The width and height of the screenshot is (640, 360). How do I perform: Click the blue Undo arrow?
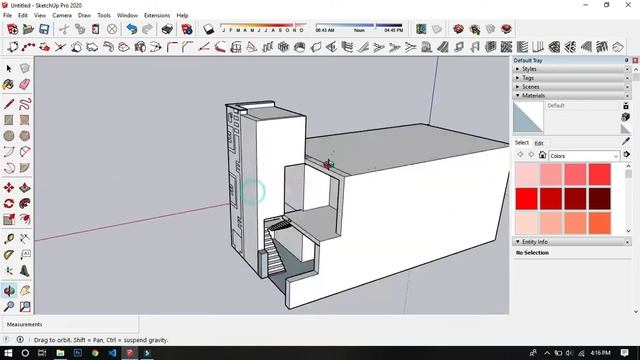click(x=131, y=29)
